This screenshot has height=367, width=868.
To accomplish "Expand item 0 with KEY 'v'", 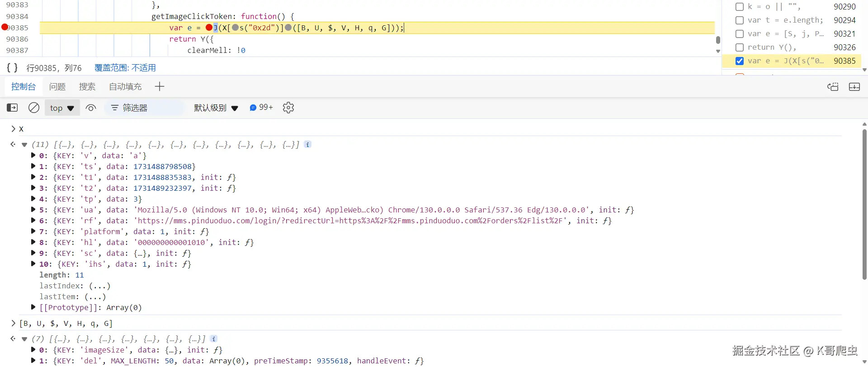I will [33, 155].
